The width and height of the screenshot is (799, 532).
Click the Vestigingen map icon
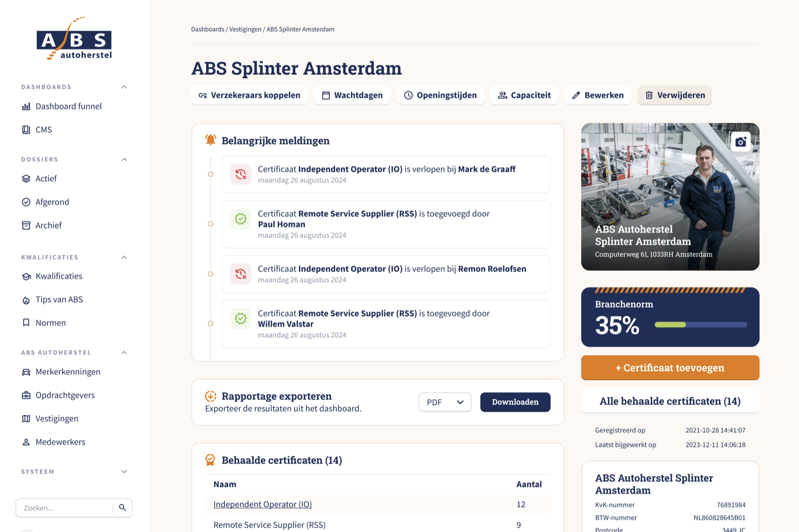(26, 419)
